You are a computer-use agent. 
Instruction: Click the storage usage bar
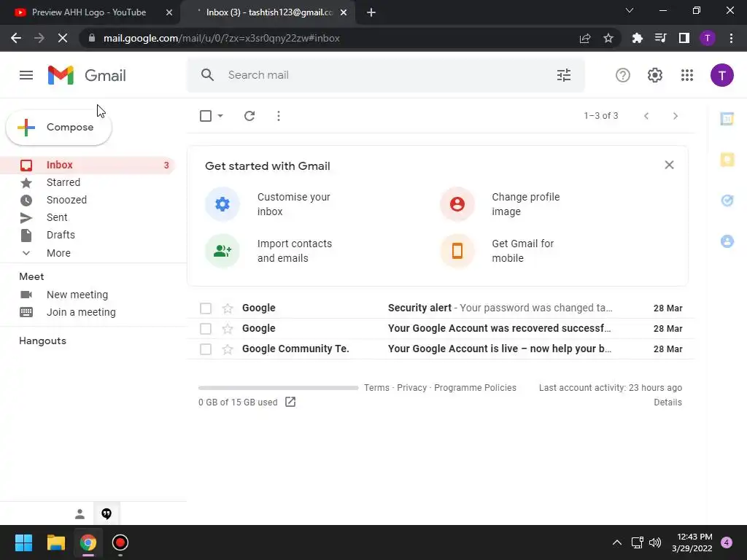[x=278, y=388]
